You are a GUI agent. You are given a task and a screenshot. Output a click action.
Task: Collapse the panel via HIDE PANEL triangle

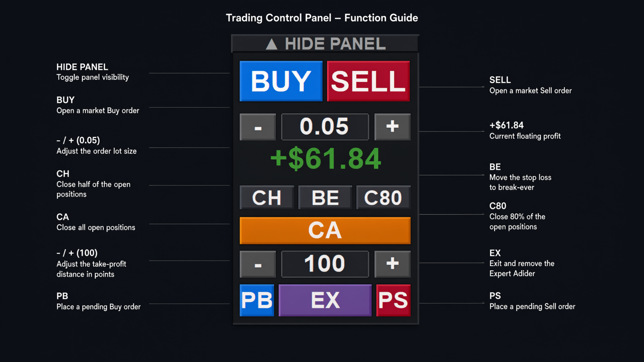click(x=271, y=44)
